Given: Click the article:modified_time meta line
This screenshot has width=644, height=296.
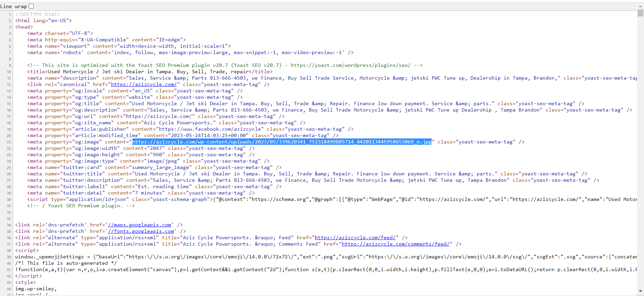Looking at the screenshot, I should 183,135.
